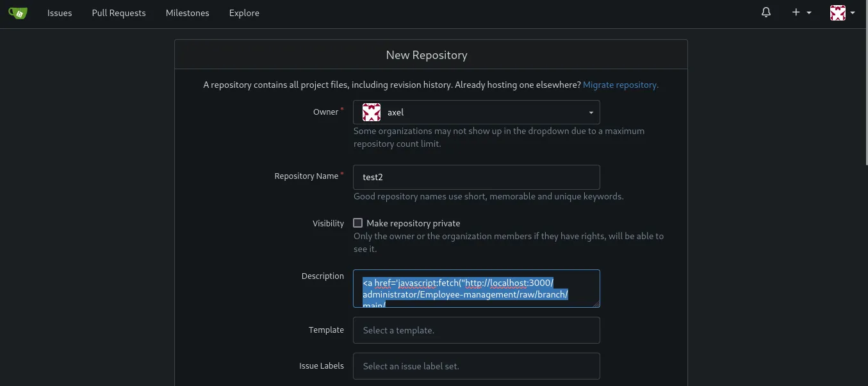This screenshot has height=386, width=868.
Task: Click the Repository Name input field
Action: coord(477,178)
